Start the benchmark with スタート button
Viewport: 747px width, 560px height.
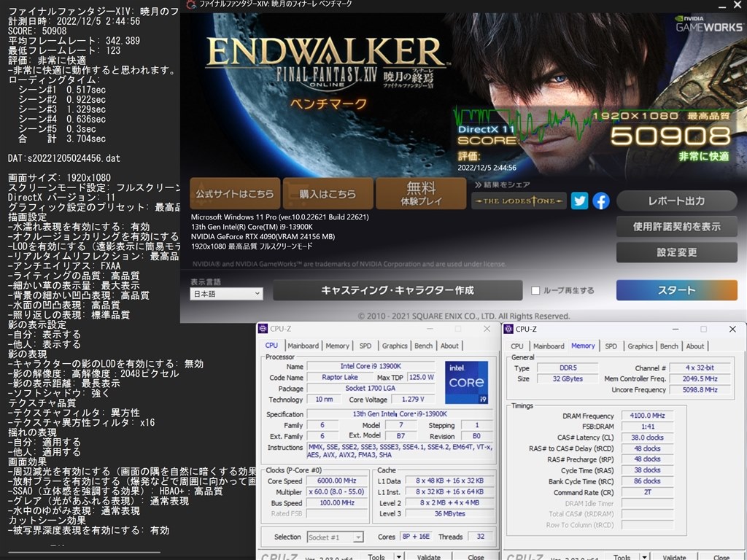[676, 290]
